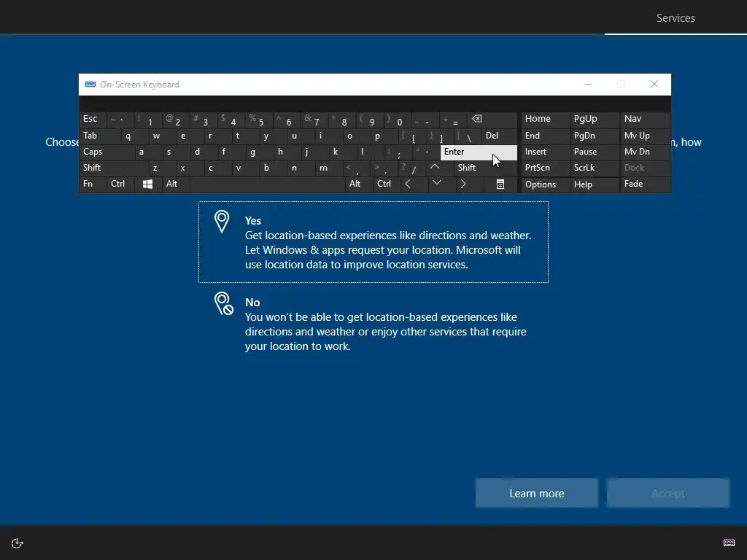Click the tilde backtick key
The height and width of the screenshot is (560, 747).
coord(120,120)
